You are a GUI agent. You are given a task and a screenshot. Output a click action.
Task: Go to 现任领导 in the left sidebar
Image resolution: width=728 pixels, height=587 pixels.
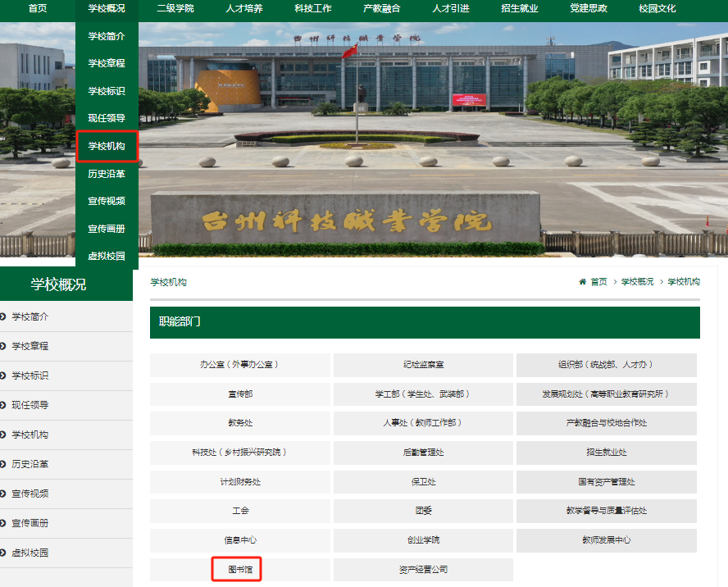(30, 405)
